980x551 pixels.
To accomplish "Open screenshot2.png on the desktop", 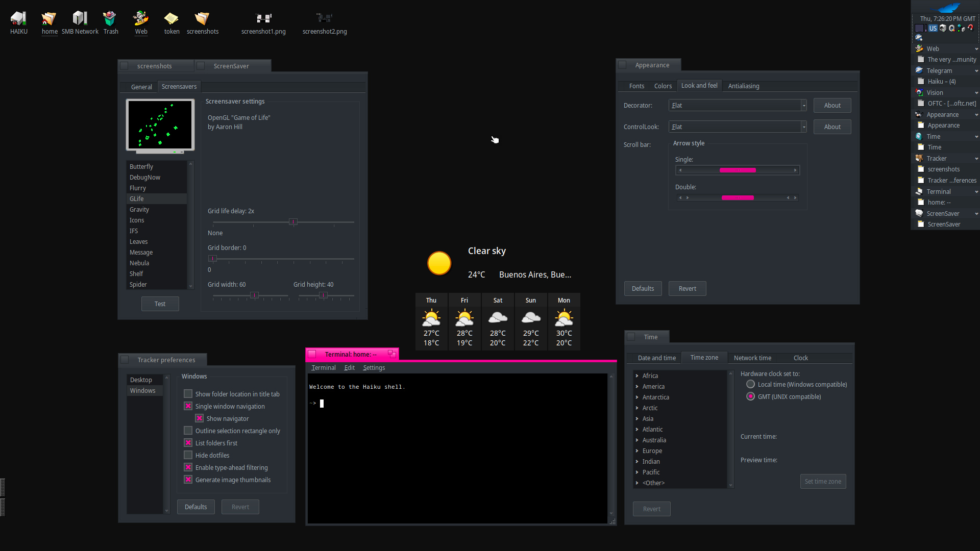I will tap(325, 18).
